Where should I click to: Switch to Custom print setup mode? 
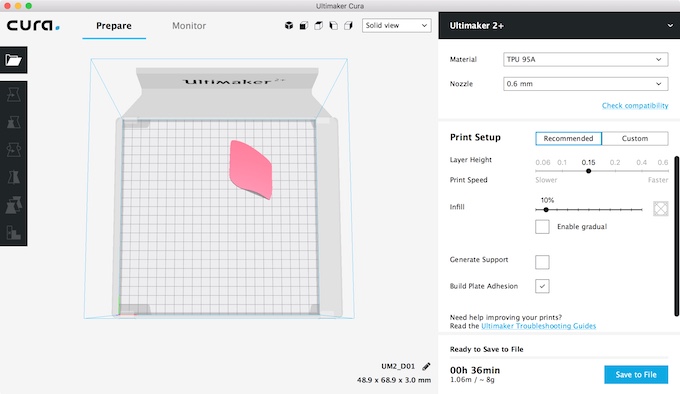[635, 138]
